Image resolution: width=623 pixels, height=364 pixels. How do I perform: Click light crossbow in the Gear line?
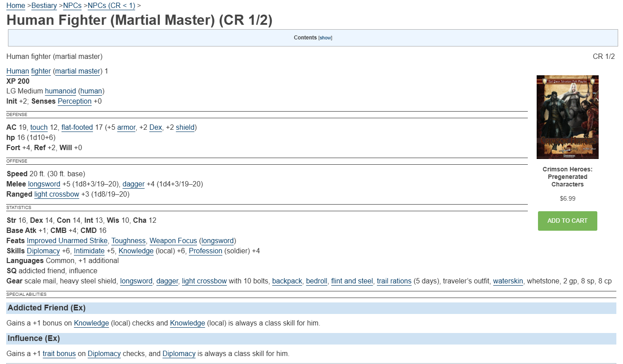[205, 281]
